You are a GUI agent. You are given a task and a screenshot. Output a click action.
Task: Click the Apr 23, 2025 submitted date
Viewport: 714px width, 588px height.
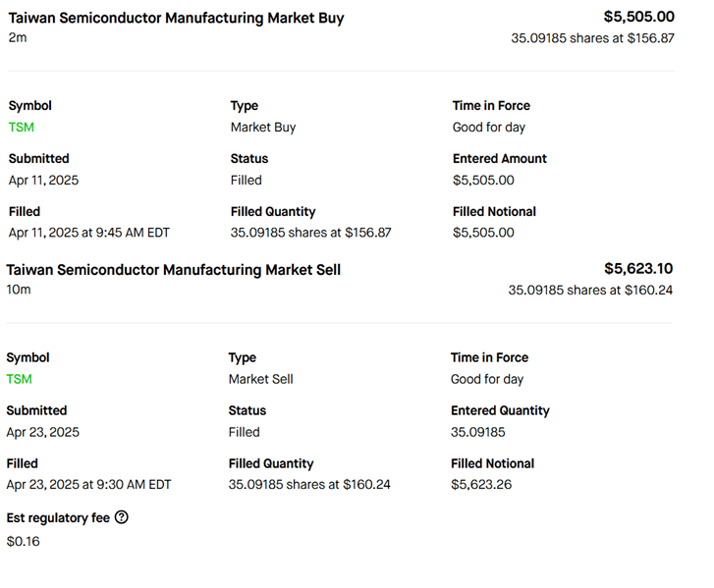pyautogui.click(x=43, y=433)
